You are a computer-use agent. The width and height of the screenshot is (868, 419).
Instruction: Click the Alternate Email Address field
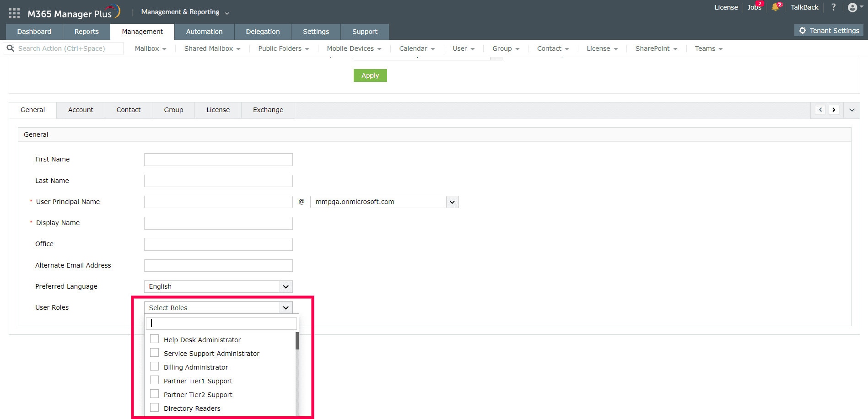(218, 265)
